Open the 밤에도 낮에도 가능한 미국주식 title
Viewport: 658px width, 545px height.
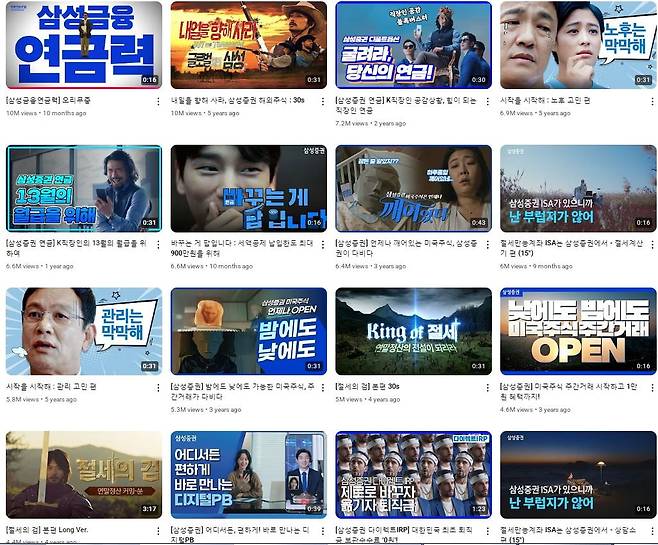click(242, 391)
